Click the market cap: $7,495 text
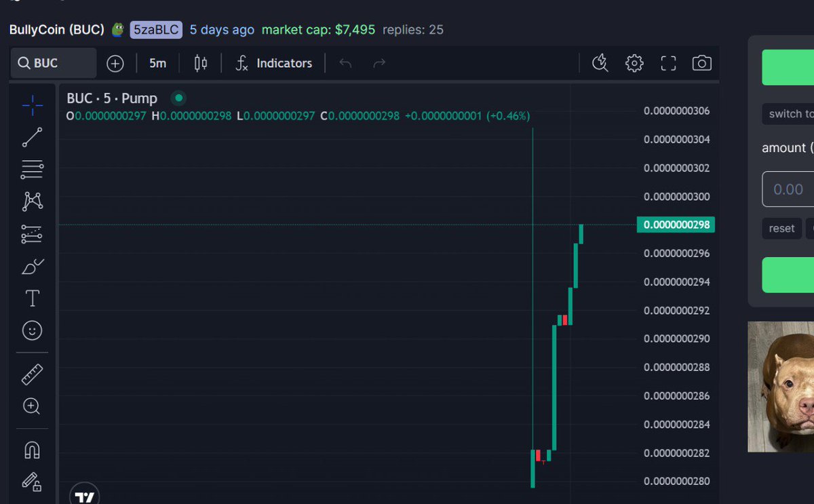This screenshot has height=504, width=814. (x=318, y=30)
